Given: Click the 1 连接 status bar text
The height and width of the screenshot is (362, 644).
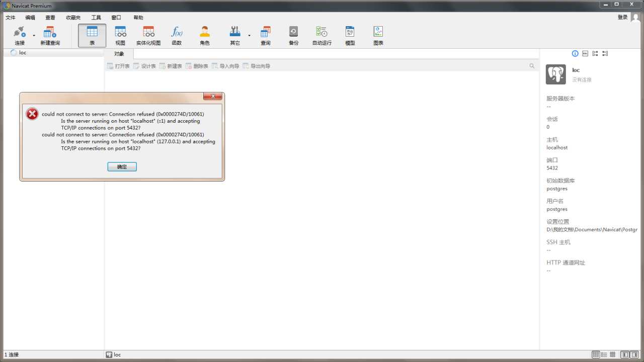Looking at the screenshot, I should coord(12,354).
